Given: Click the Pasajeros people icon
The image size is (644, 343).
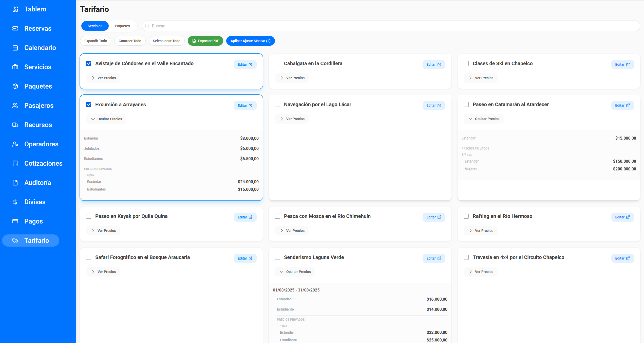Looking at the screenshot, I should coord(15,106).
